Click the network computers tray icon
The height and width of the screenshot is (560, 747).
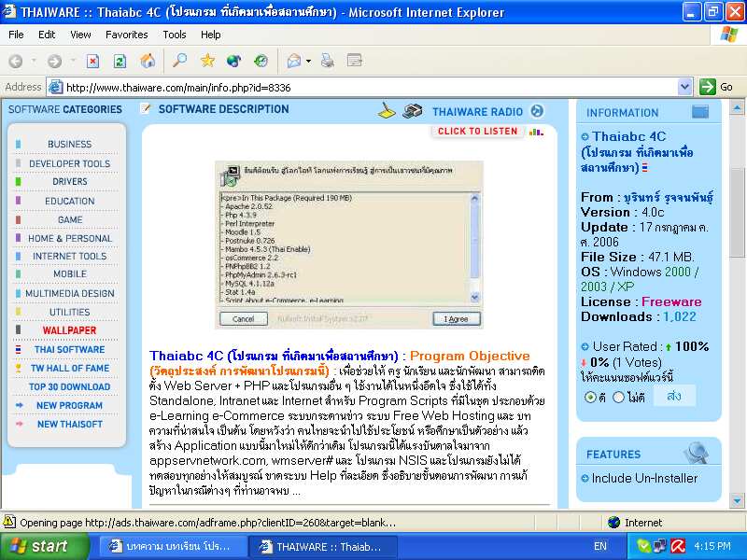tap(660, 546)
